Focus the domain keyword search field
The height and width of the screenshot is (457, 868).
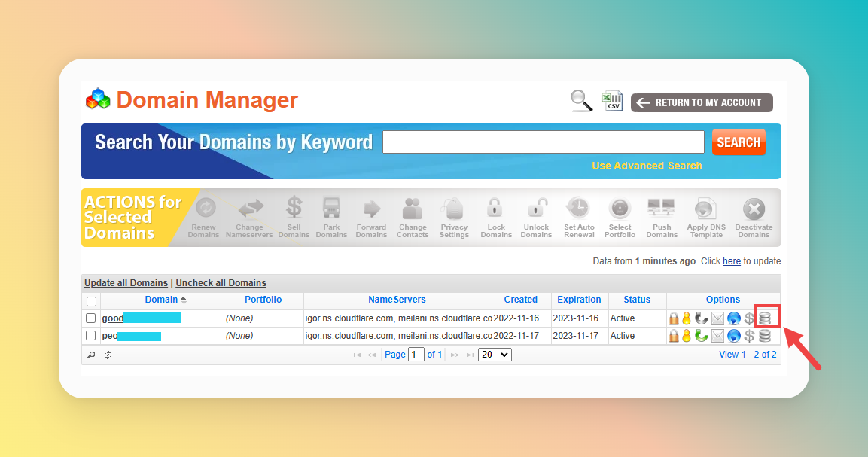(x=543, y=142)
